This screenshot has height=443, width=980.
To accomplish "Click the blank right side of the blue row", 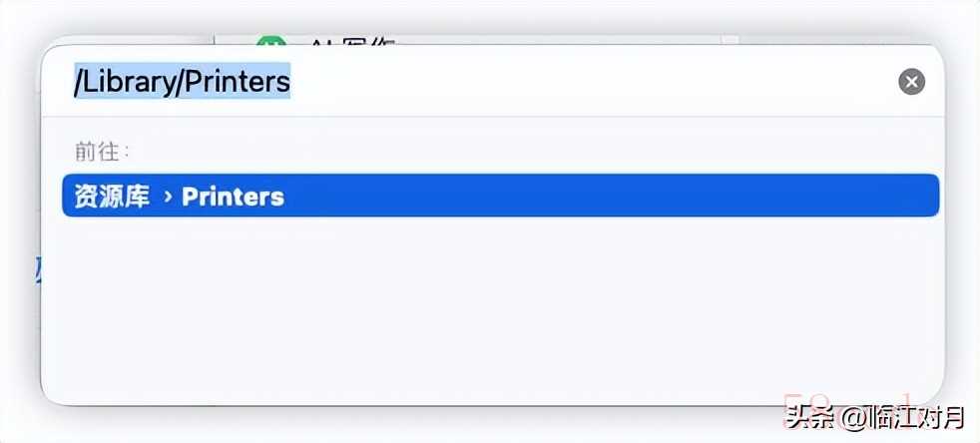I will [625, 196].
